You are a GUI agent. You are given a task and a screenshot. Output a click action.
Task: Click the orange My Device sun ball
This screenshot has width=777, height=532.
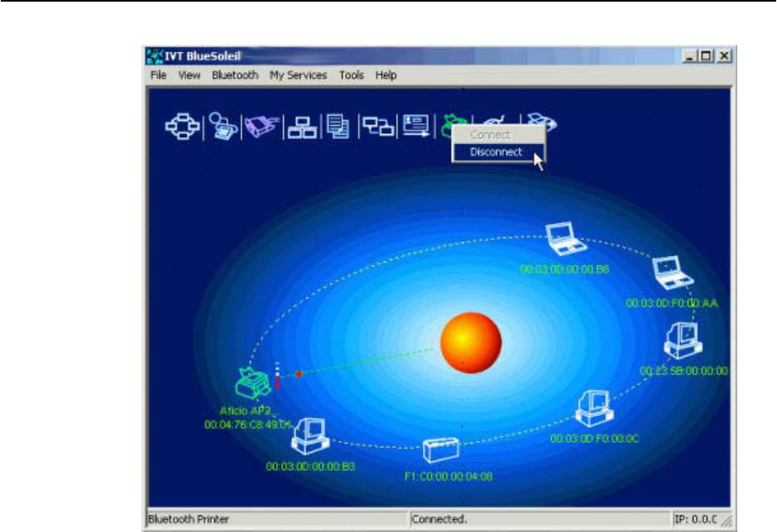(471, 343)
